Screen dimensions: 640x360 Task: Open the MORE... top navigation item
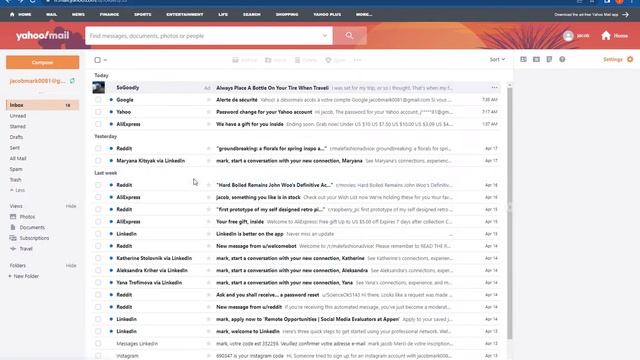pyautogui.click(x=364, y=14)
